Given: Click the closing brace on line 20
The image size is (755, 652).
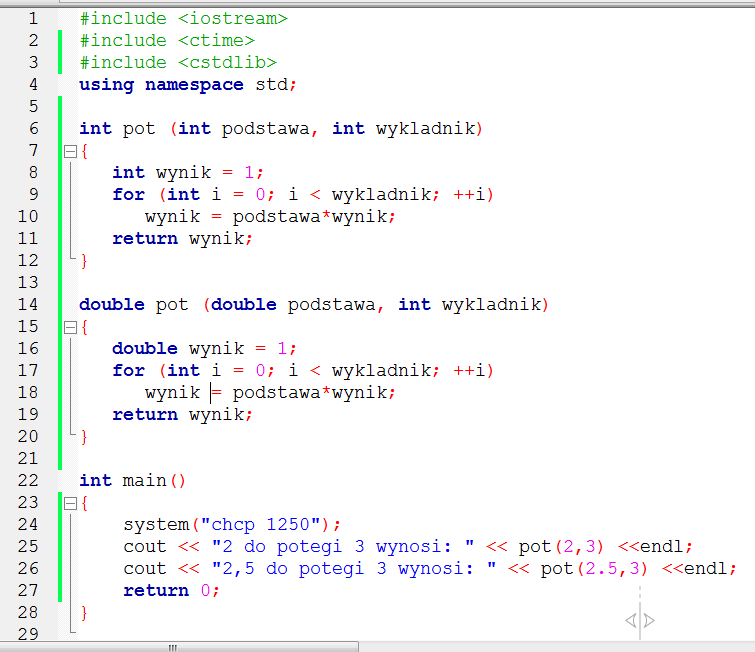Looking at the screenshot, I should tap(84, 437).
